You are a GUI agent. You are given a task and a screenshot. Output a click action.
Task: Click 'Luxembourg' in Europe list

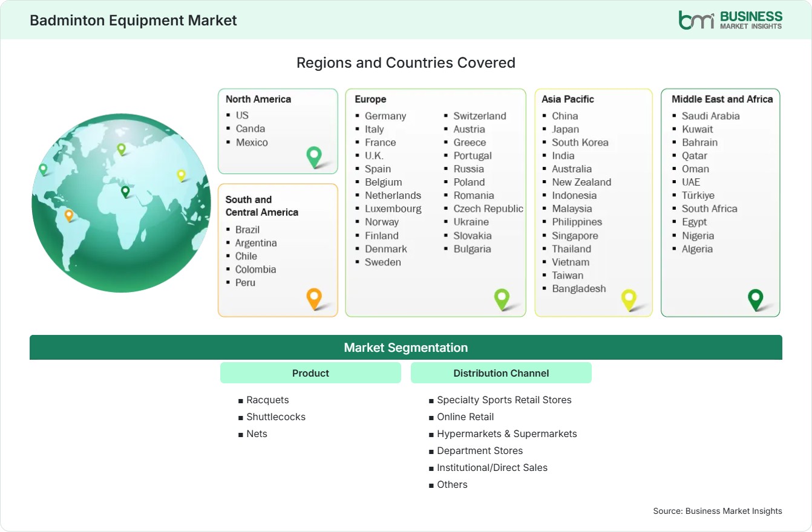393,209
